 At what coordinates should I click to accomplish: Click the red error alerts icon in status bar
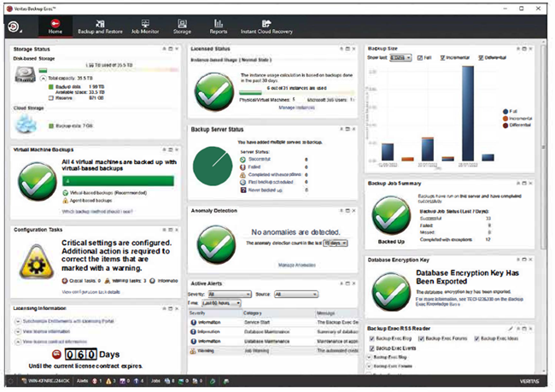pyautogui.click(x=95, y=381)
